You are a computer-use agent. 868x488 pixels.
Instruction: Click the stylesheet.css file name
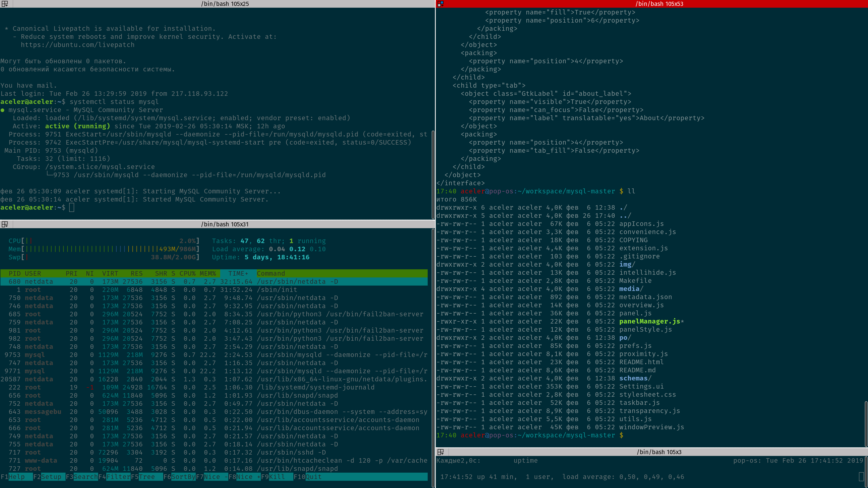(x=647, y=394)
